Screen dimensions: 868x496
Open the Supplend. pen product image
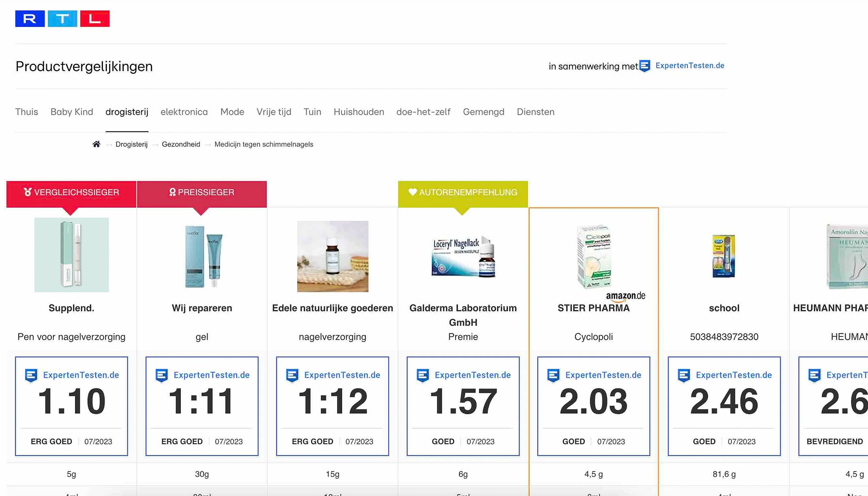pyautogui.click(x=71, y=255)
